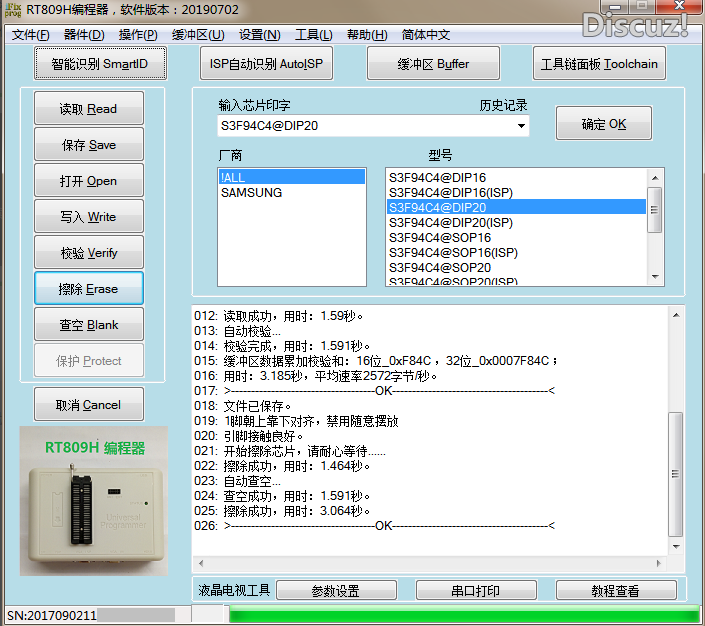Image resolution: width=705 pixels, height=626 pixels.
Task: Confirm chip with 确定 OK button
Action: coord(603,124)
